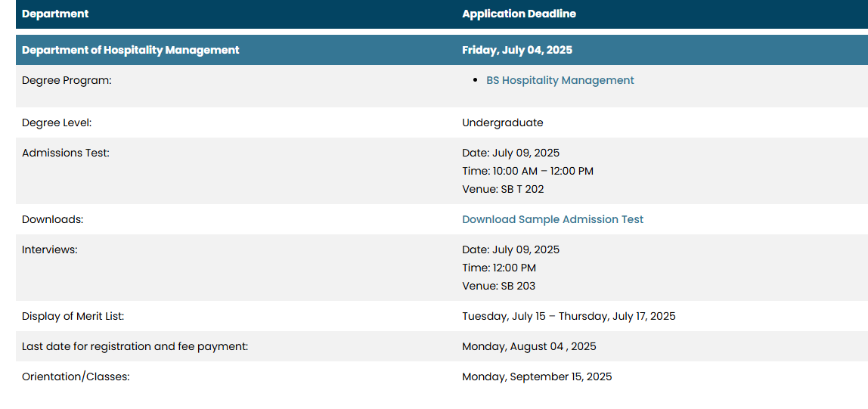Click the merit list dates July 15 – July 17

[569, 316]
